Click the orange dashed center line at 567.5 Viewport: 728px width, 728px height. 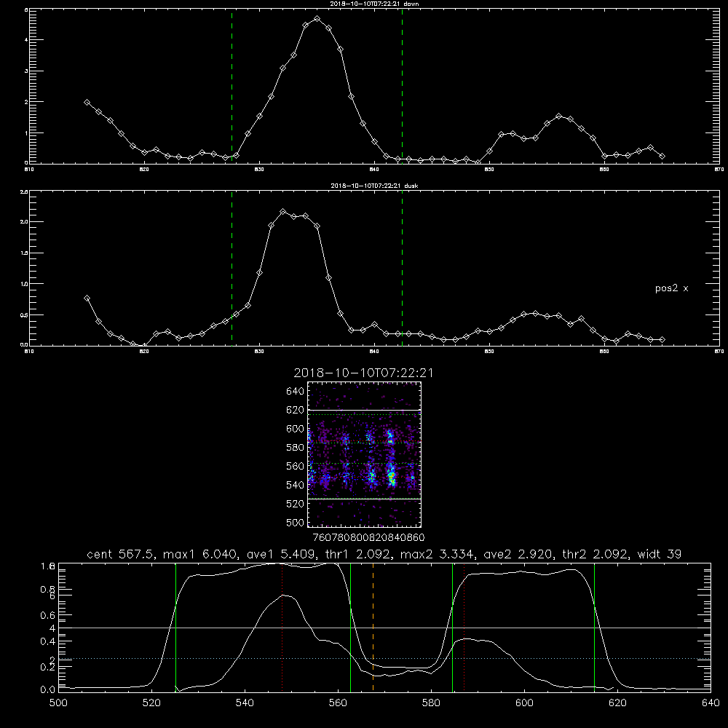tap(373, 628)
